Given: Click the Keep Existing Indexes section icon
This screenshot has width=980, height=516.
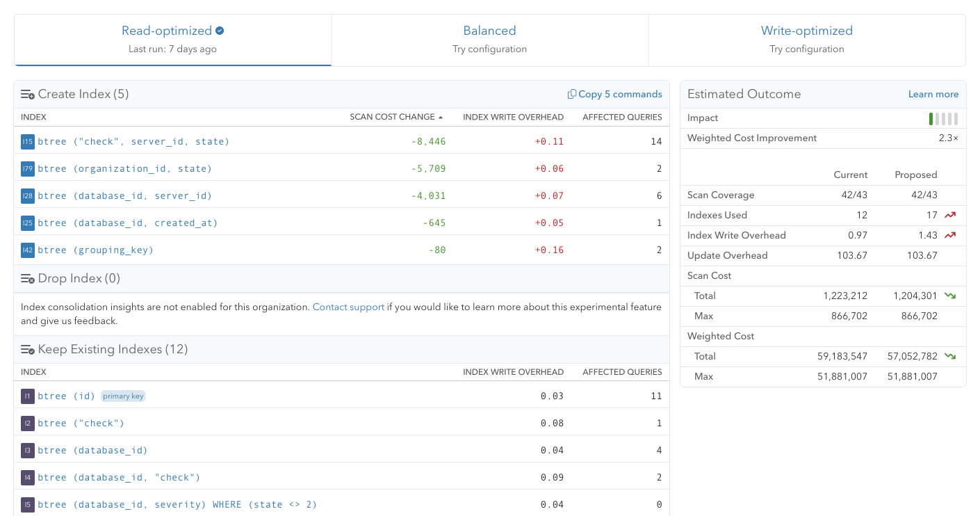Looking at the screenshot, I should pos(28,350).
